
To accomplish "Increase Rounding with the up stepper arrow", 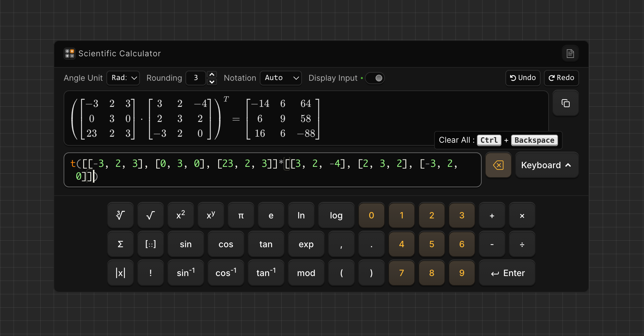I will tap(212, 74).
